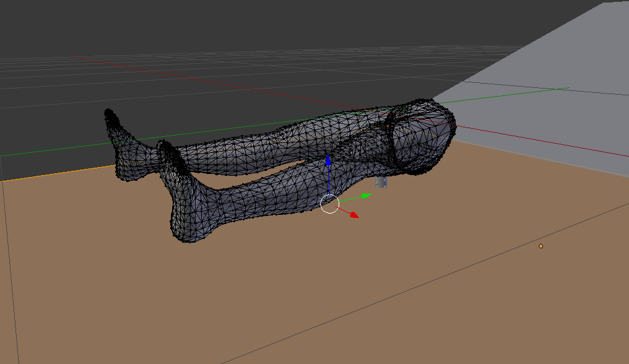The width and height of the screenshot is (629, 364).
Task: Select the small gray cylinder under the legs
Action: (x=381, y=182)
